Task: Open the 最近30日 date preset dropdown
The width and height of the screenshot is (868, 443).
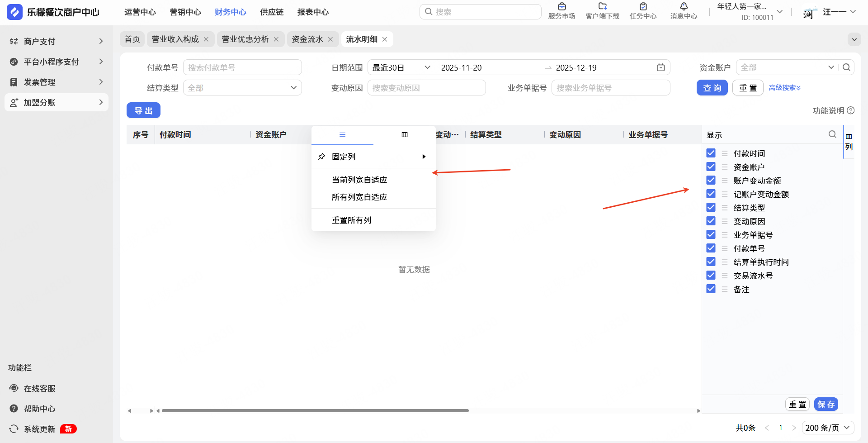Action: coord(401,67)
